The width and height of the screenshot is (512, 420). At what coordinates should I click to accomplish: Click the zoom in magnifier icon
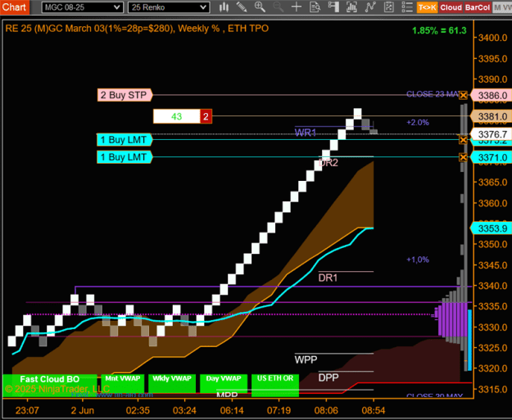[260, 7]
